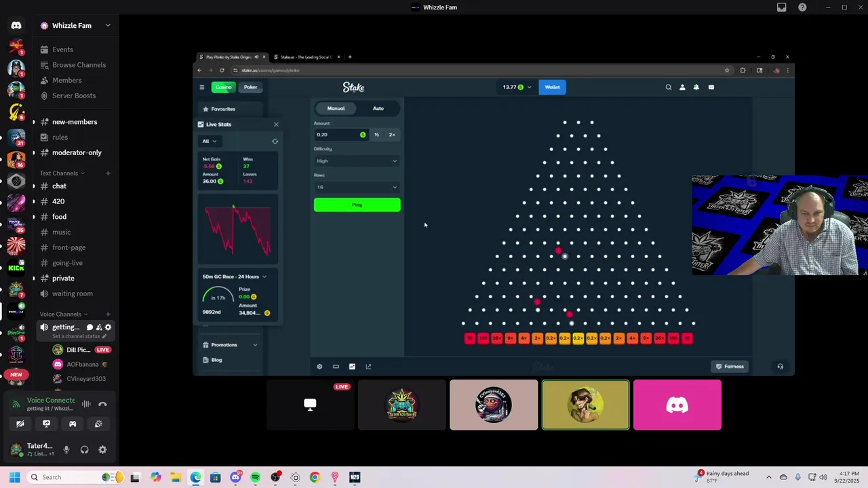Select Dill Pic live user in voice list
868x488 pixels.
tap(81, 350)
